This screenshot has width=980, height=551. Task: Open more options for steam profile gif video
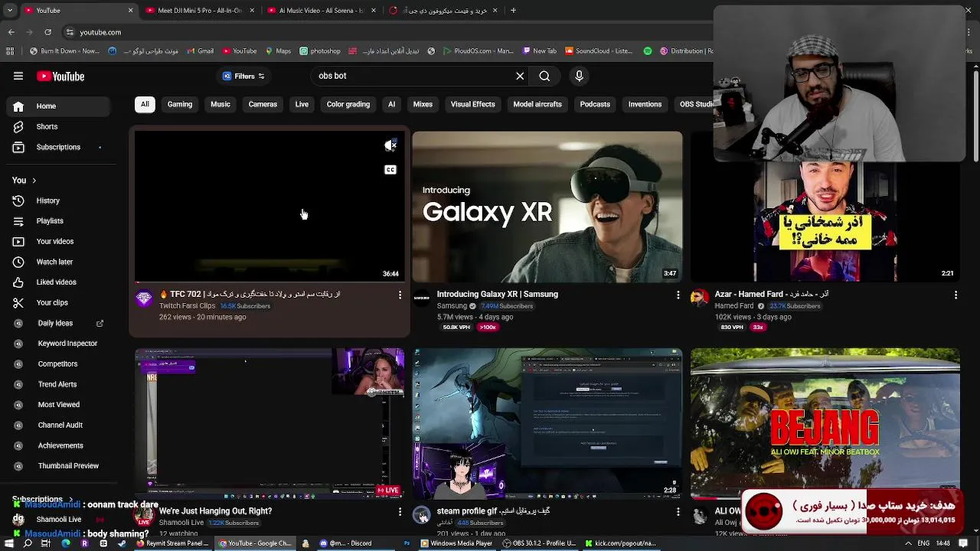click(678, 511)
